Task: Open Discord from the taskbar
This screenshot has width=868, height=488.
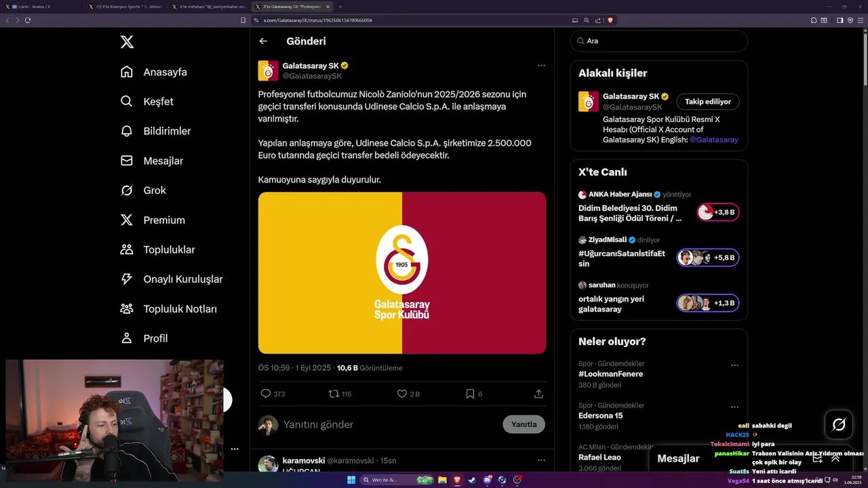Action: [x=487, y=480]
